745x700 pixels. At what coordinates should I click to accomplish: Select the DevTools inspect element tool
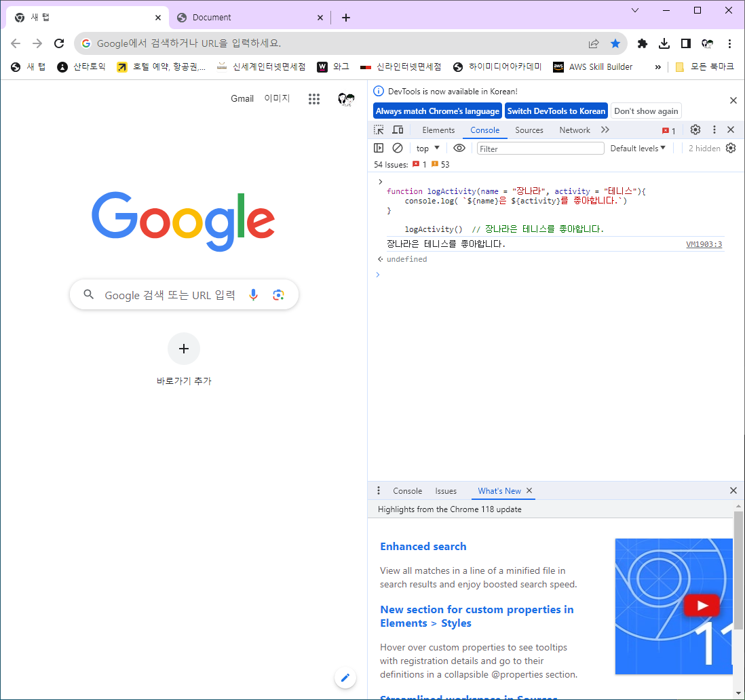379,130
